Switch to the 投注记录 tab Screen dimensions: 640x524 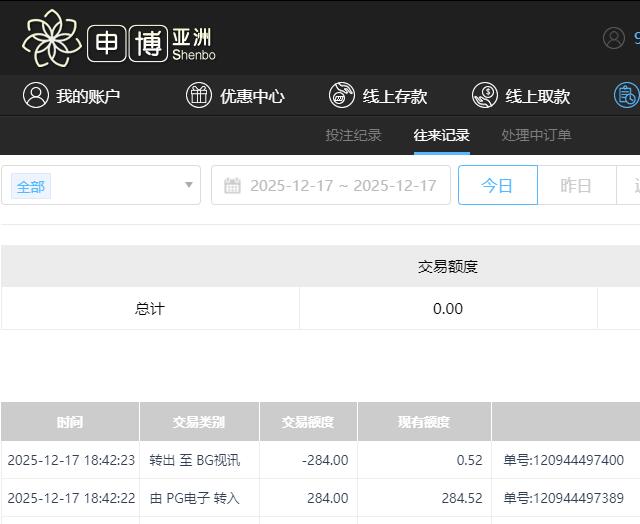click(x=353, y=135)
